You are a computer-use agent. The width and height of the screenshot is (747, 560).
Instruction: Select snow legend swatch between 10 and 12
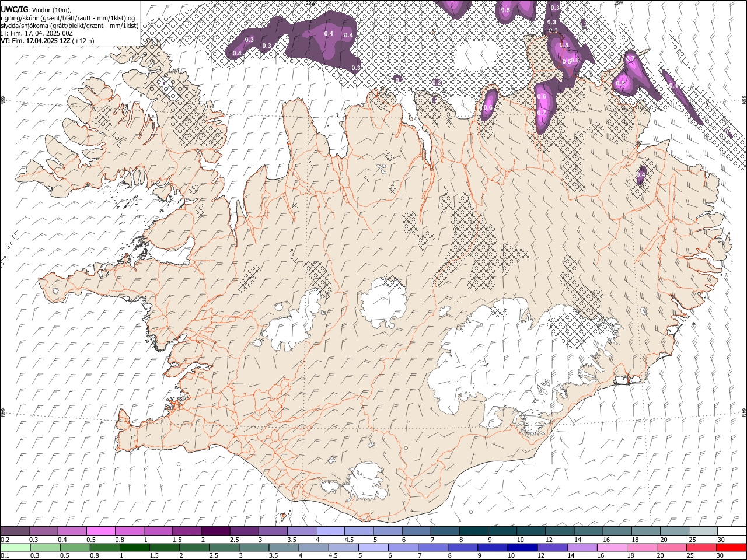[531, 531]
